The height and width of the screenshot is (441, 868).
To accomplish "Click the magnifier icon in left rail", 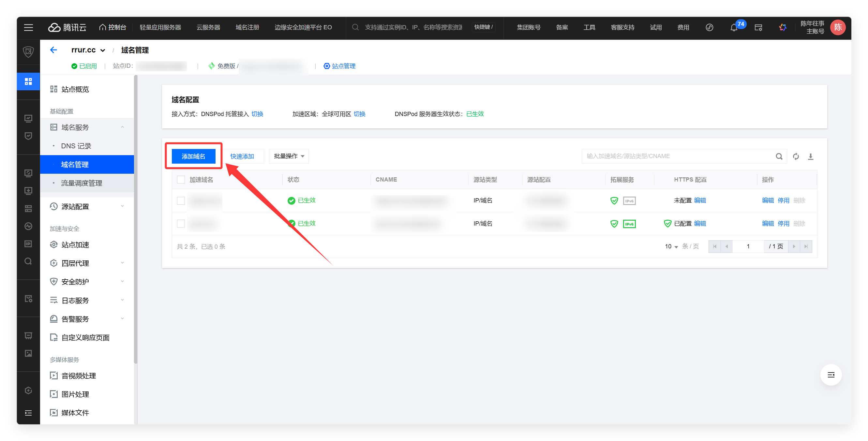I will click(28, 261).
